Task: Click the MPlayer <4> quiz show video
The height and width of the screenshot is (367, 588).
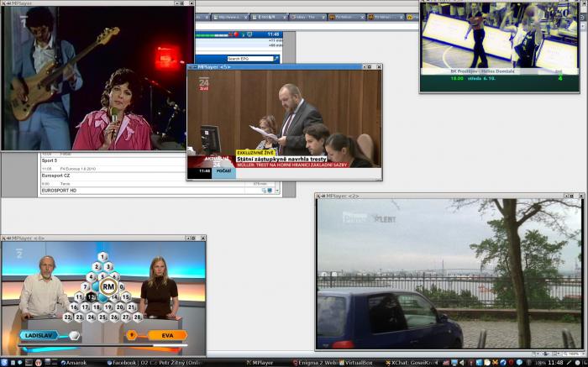Action: pyautogui.click(x=103, y=298)
